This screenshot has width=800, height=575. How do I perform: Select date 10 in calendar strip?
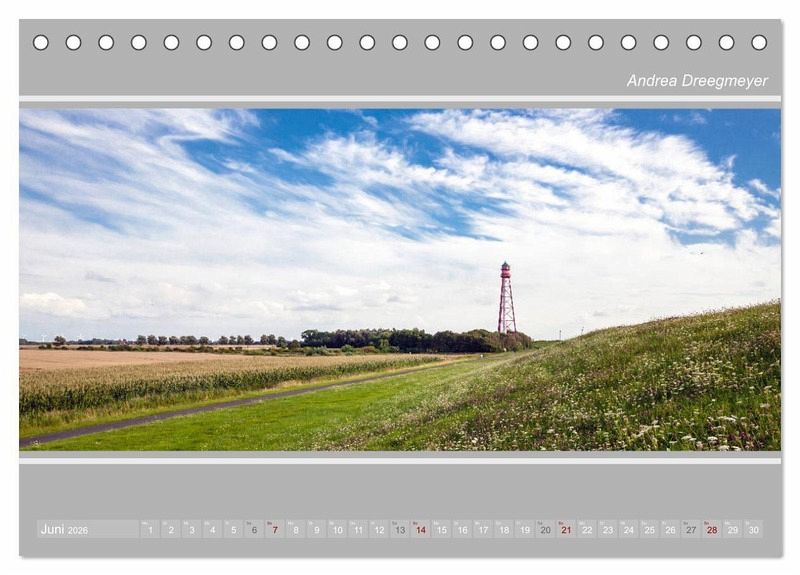[x=337, y=529]
